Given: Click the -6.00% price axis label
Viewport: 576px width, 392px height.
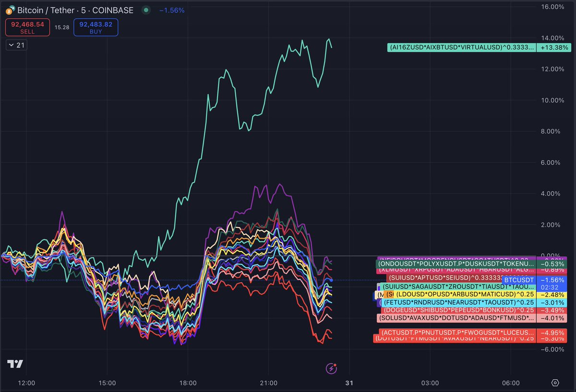Looking at the screenshot, I should pyautogui.click(x=552, y=349).
